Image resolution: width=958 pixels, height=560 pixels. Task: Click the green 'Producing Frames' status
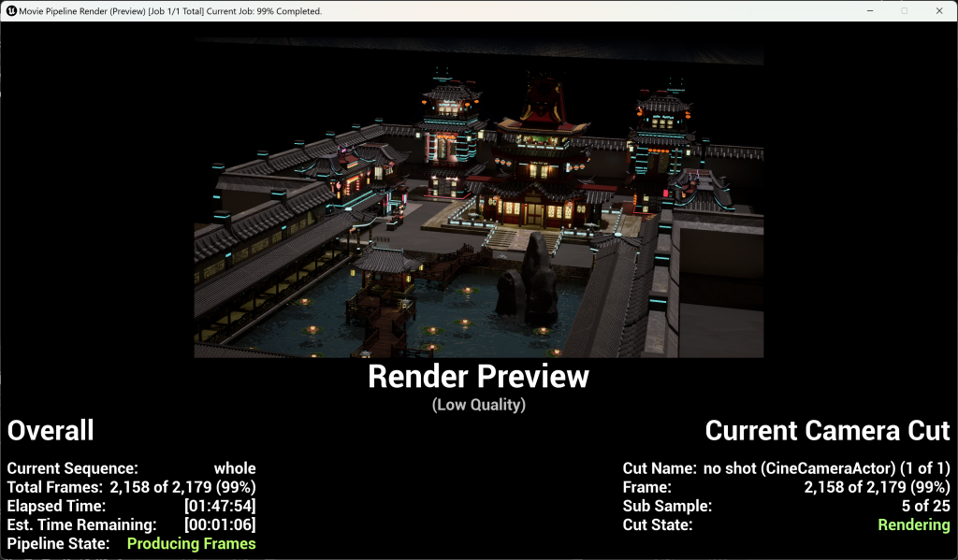(x=191, y=544)
